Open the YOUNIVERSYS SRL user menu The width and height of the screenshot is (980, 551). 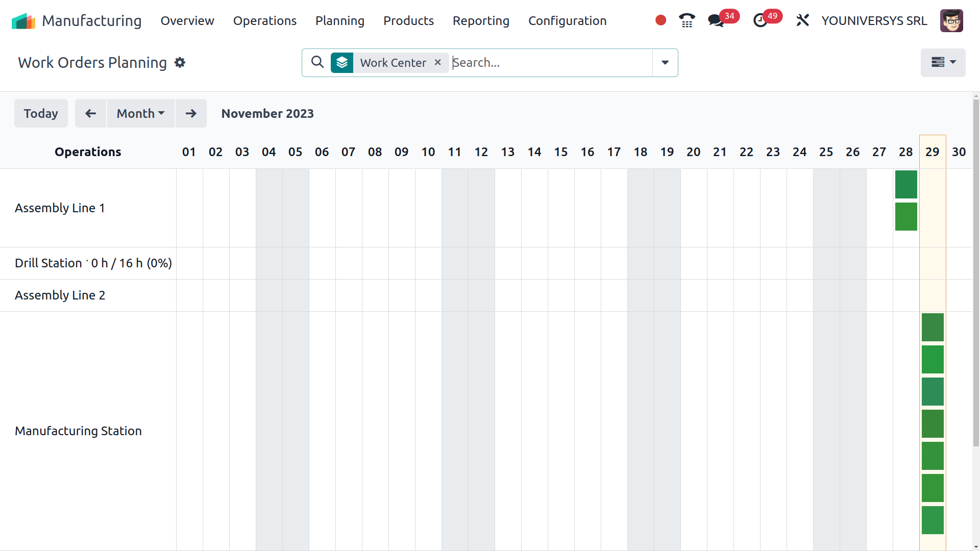[x=874, y=21]
